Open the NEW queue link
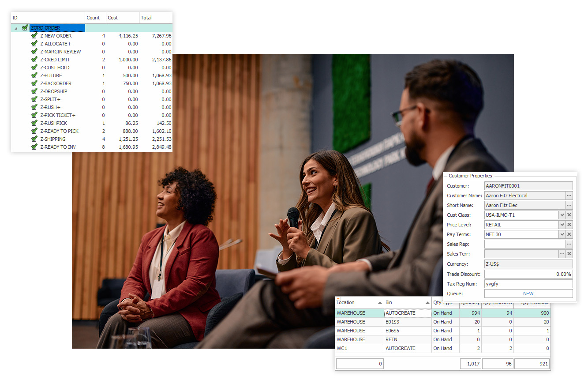This screenshot has width=588, height=384. (528, 294)
